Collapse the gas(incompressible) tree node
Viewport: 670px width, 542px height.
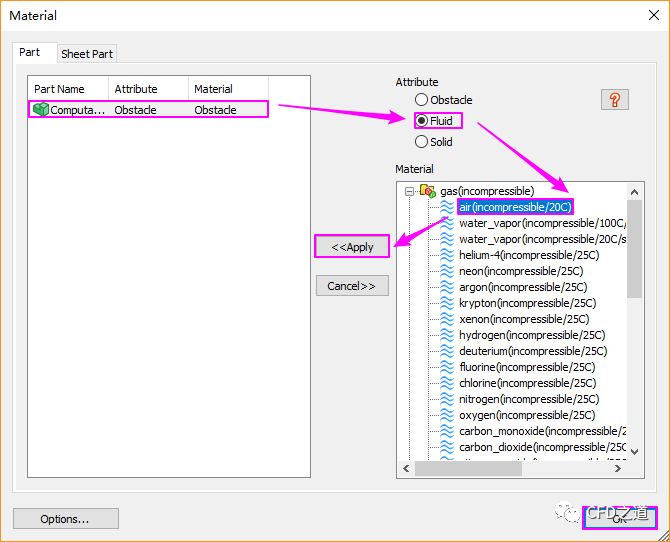click(x=409, y=191)
